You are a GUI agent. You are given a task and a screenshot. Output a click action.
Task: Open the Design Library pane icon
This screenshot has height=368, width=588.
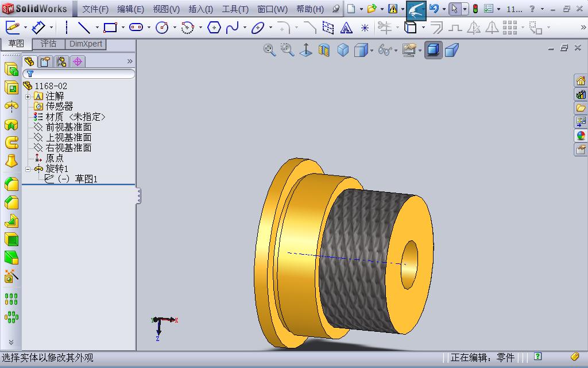pyautogui.click(x=581, y=94)
